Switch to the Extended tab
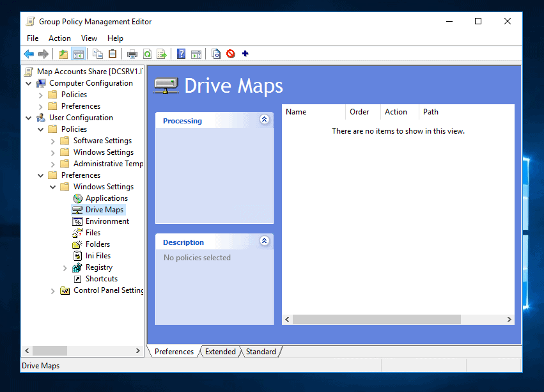Viewport: 544px width, 392px height. pyautogui.click(x=220, y=351)
